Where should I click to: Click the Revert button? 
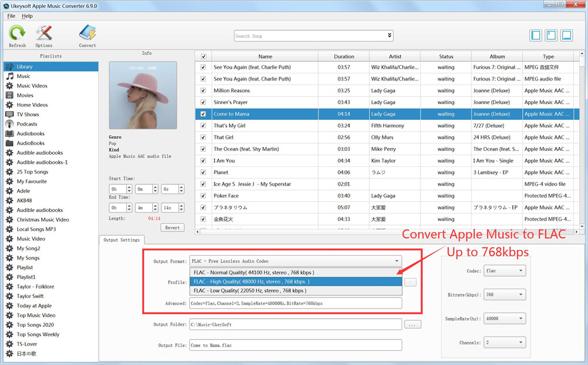pos(172,227)
